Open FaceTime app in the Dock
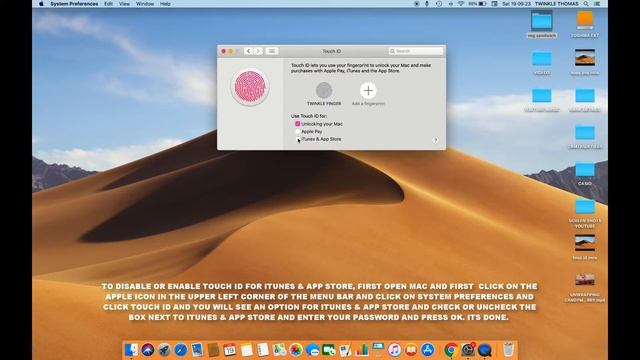Image resolution: width=640 pixels, height=360 pixels. click(x=329, y=350)
